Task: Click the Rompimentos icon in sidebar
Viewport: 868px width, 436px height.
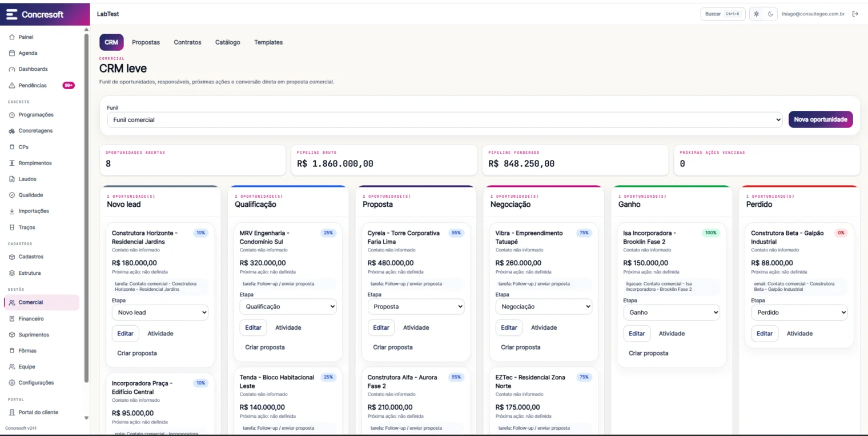Action: coord(12,163)
